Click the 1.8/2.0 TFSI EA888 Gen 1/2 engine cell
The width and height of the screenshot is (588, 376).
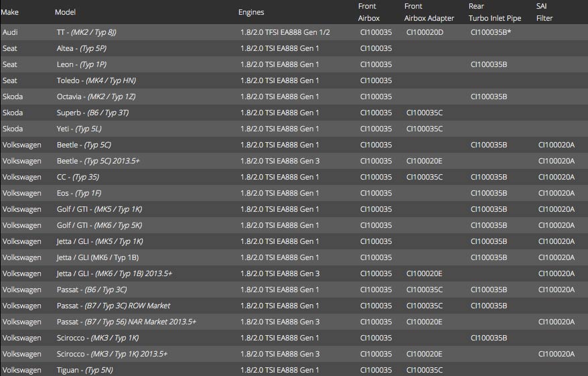point(285,32)
